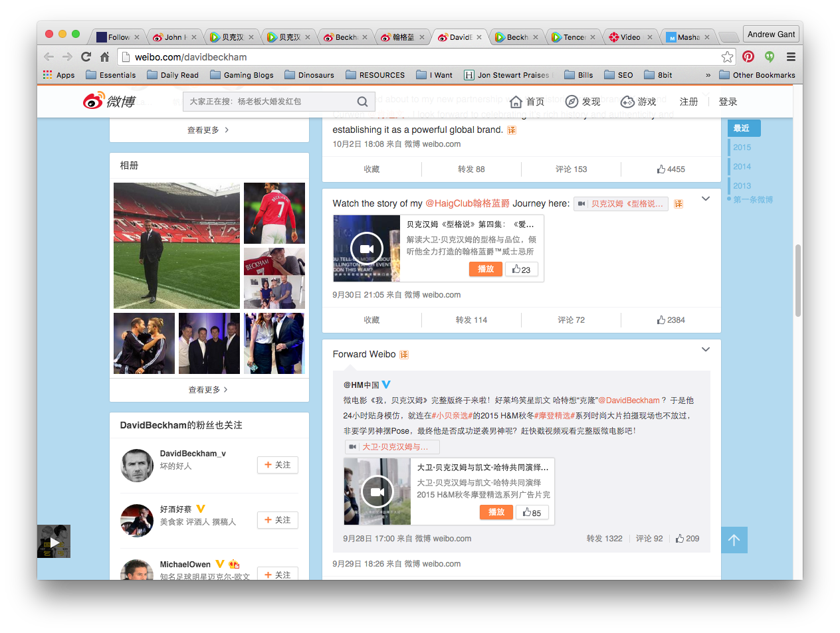Like the post with 4455 likes
This screenshot has width=840, height=633.
(x=671, y=169)
